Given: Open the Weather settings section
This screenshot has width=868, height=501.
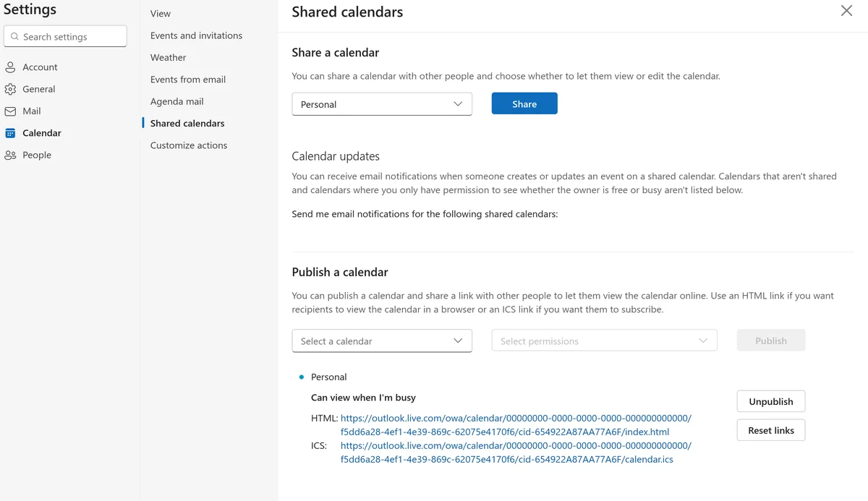Looking at the screenshot, I should (168, 57).
